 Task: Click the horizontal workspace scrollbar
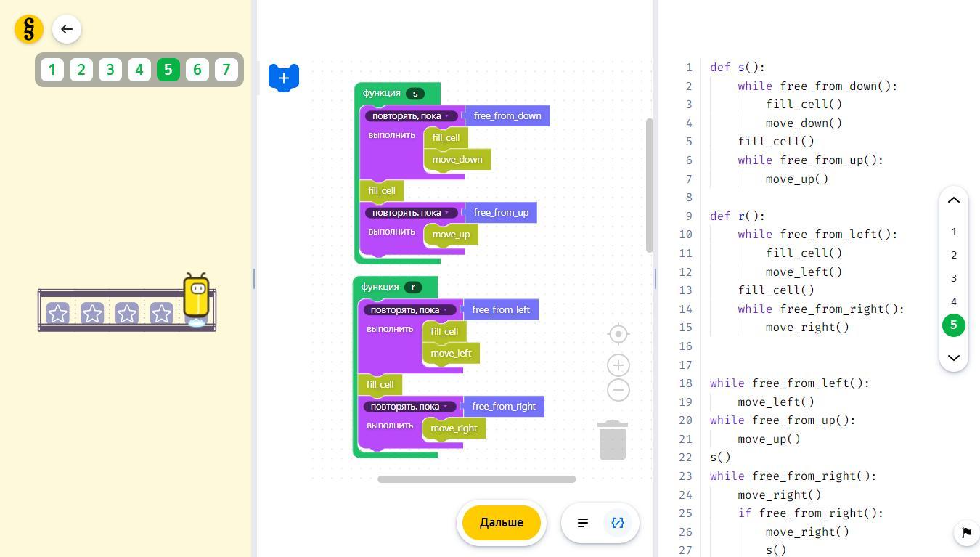[476, 479]
